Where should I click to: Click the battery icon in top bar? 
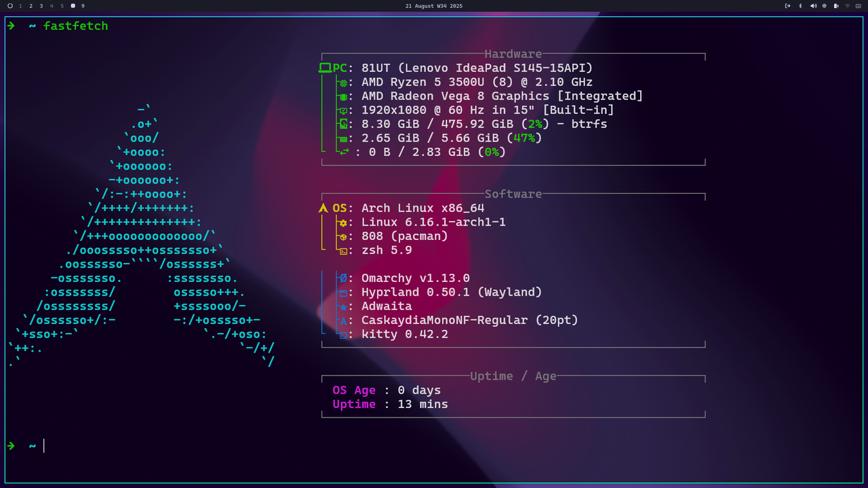836,5
